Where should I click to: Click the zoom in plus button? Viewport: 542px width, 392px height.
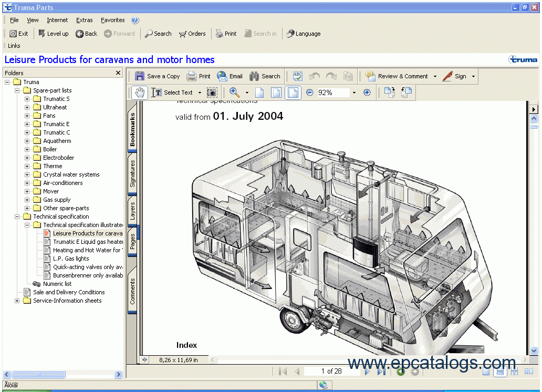click(x=367, y=92)
